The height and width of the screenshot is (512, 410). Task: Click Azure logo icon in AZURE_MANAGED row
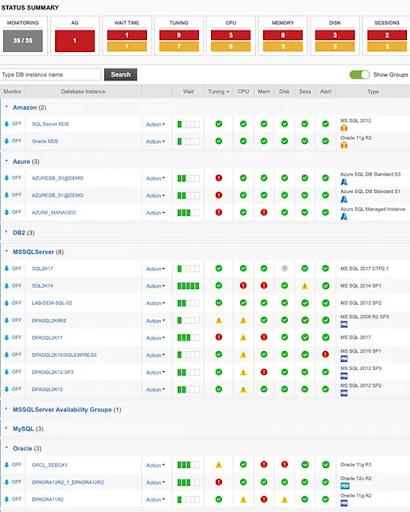point(344,217)
